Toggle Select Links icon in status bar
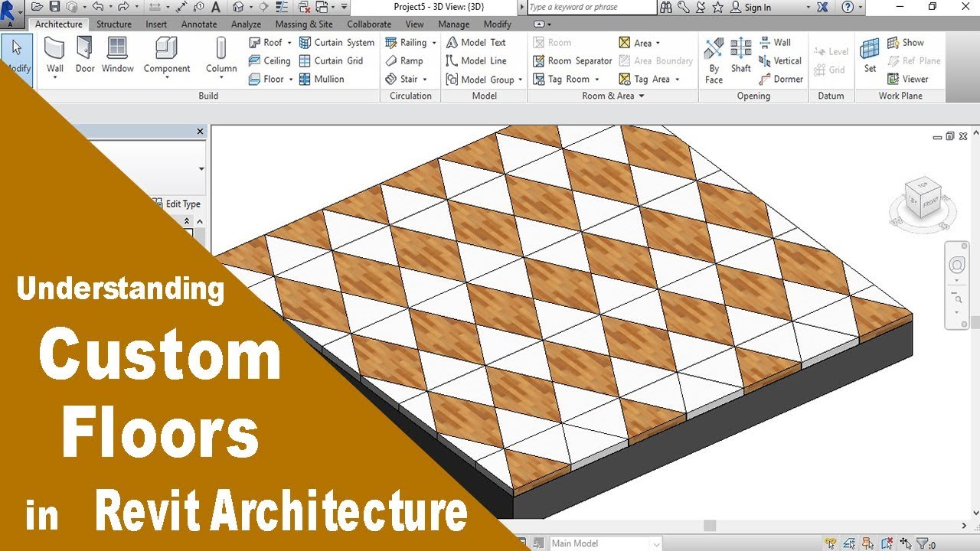 click(x=831, y=543)
